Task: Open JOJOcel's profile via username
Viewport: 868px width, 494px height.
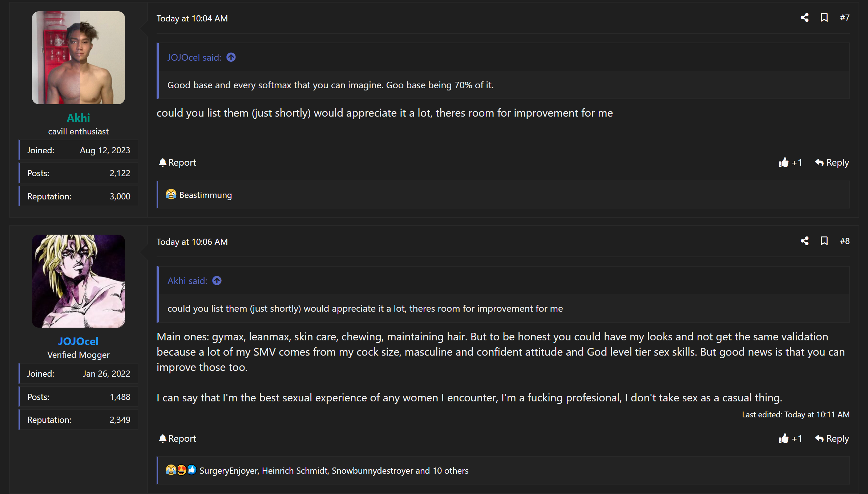Action: click(78, 341)
